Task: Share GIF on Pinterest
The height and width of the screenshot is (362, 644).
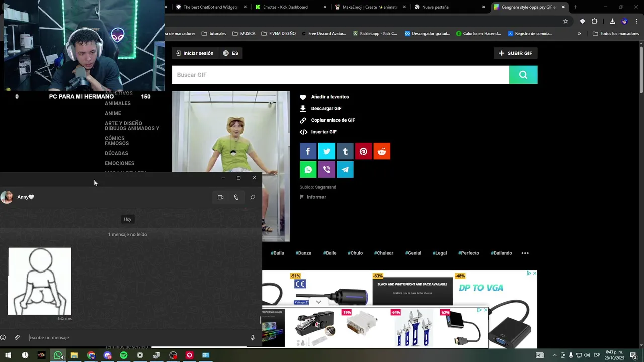Action: (363, 151)
